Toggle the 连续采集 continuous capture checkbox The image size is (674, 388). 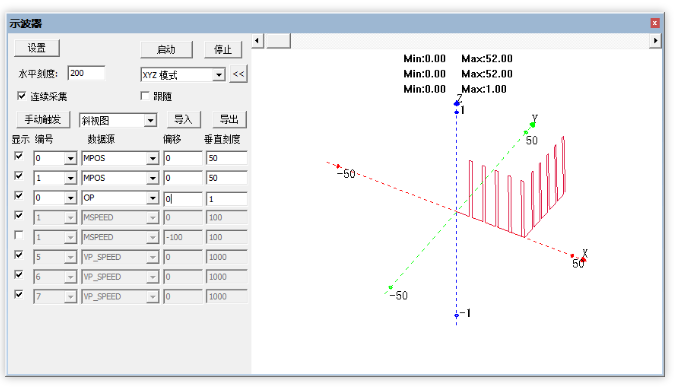pyautogui.click(x=21, y=96)
